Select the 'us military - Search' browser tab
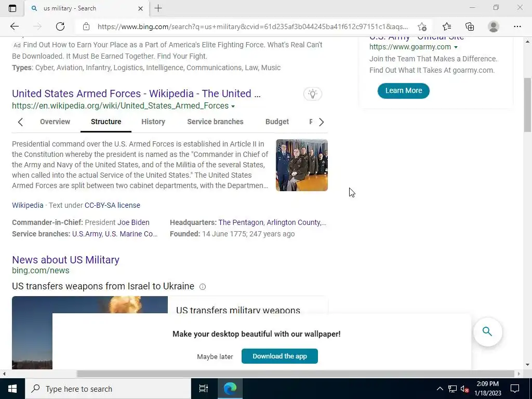 (87, 8)
